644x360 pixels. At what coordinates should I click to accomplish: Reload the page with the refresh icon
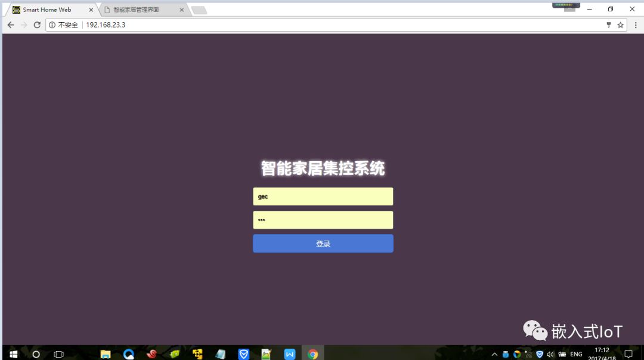click(x=37, y=25)
